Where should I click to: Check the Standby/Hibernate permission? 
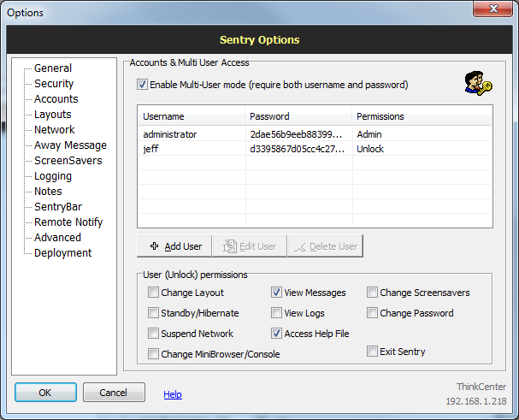point(153,313)
